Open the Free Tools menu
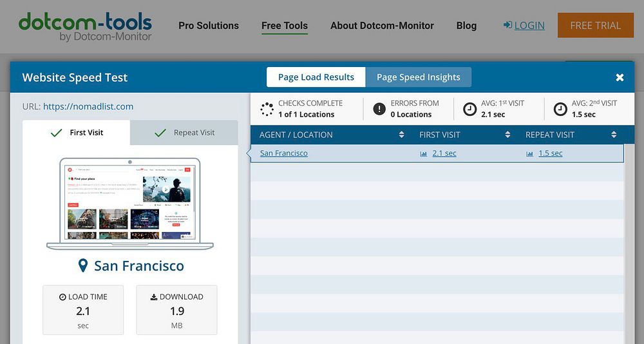 point(285,26)
